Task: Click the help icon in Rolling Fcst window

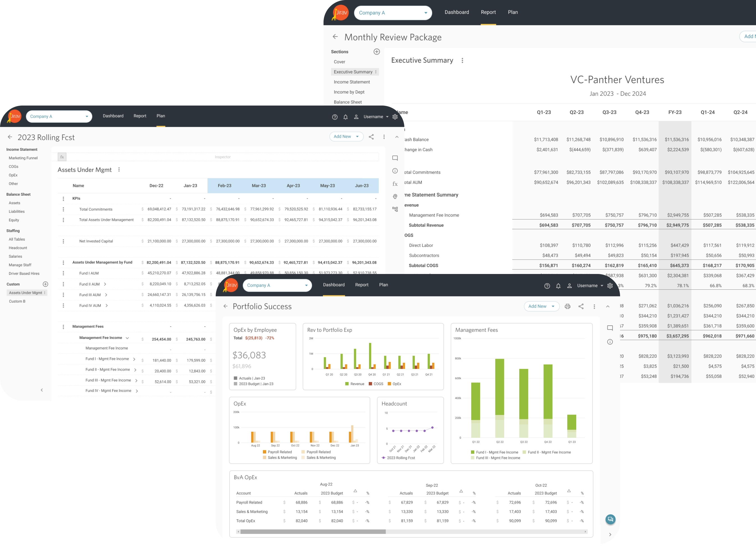Action: [335, 117]
